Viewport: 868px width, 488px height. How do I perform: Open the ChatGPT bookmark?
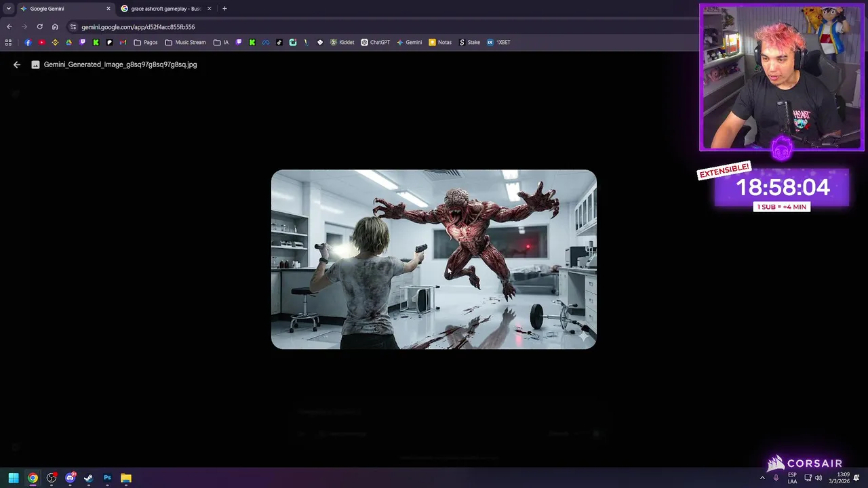[375, 42]
